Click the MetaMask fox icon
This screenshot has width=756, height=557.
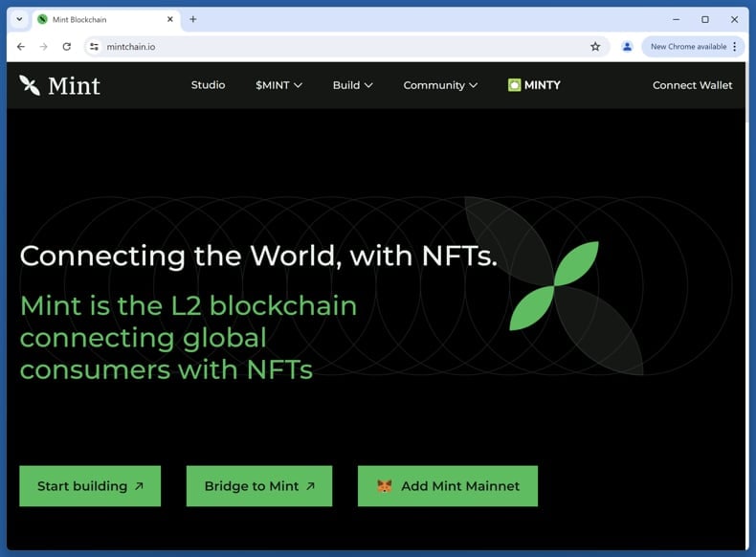(385, 485)
